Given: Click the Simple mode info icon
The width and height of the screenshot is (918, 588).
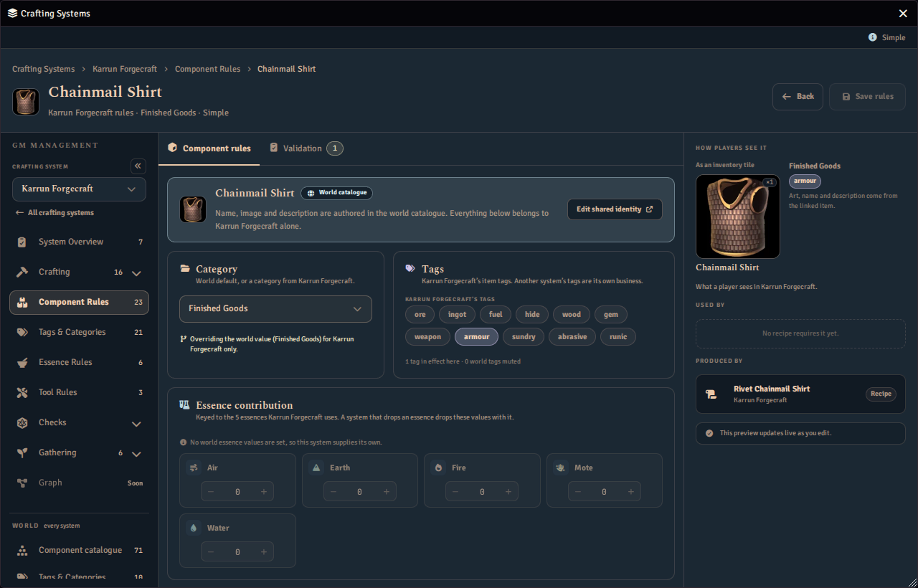Looking at the screenshot, I should pos(873,37).
